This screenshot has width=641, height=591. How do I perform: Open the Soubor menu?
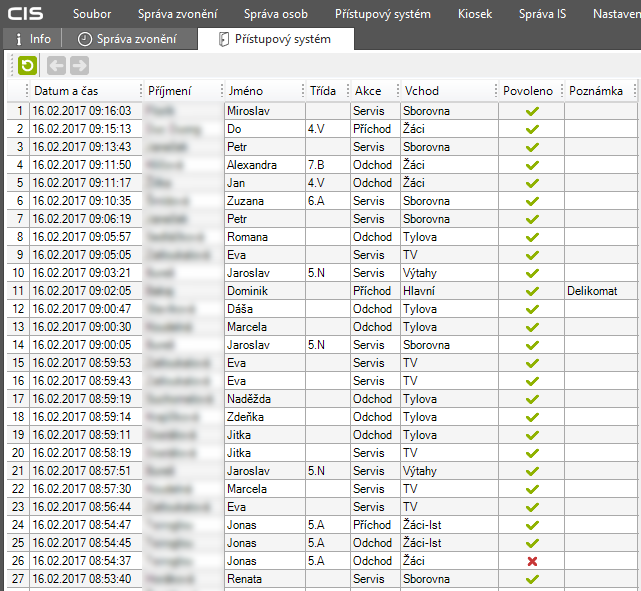point(92,14)
